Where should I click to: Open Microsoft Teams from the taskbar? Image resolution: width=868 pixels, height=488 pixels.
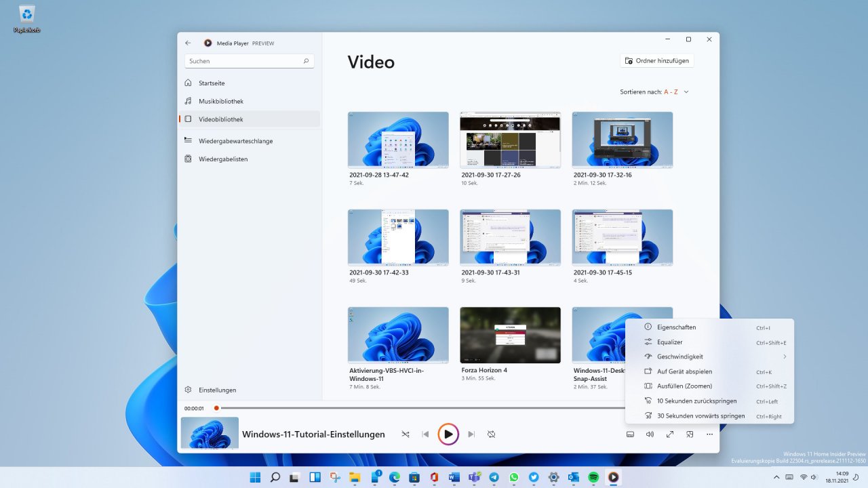click(475, 477)
